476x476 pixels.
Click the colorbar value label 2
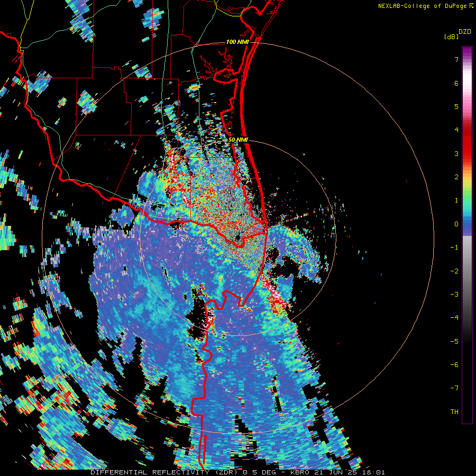(456, 177)
